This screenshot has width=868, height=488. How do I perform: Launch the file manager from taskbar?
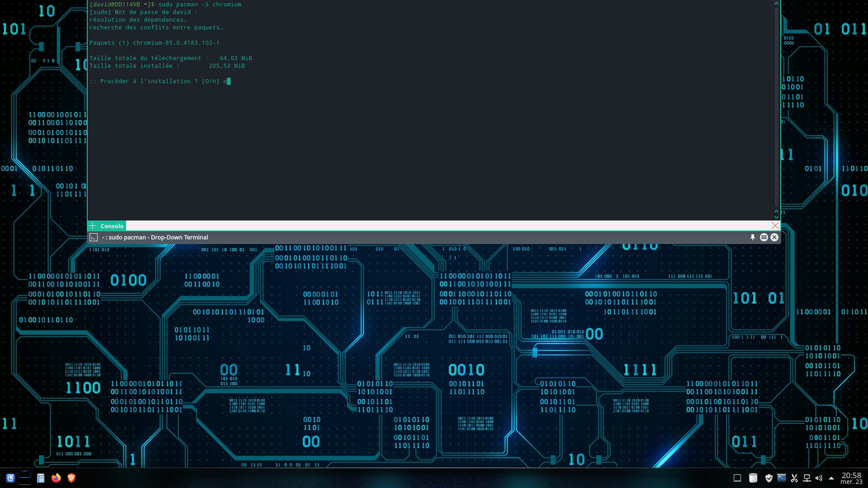click(x=41, y=478)
